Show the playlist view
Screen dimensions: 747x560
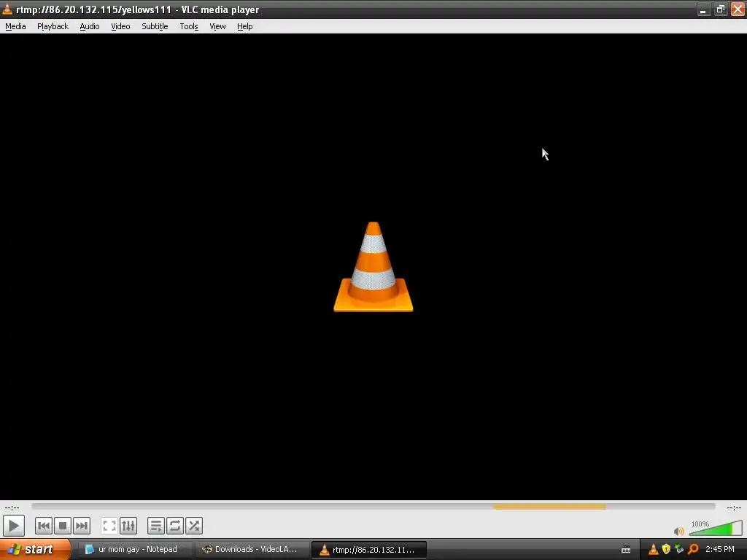click(156, 526)
